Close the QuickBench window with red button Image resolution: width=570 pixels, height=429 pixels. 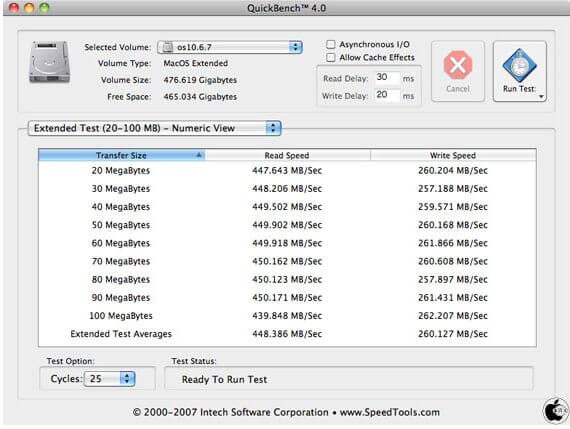coord(14,8)
